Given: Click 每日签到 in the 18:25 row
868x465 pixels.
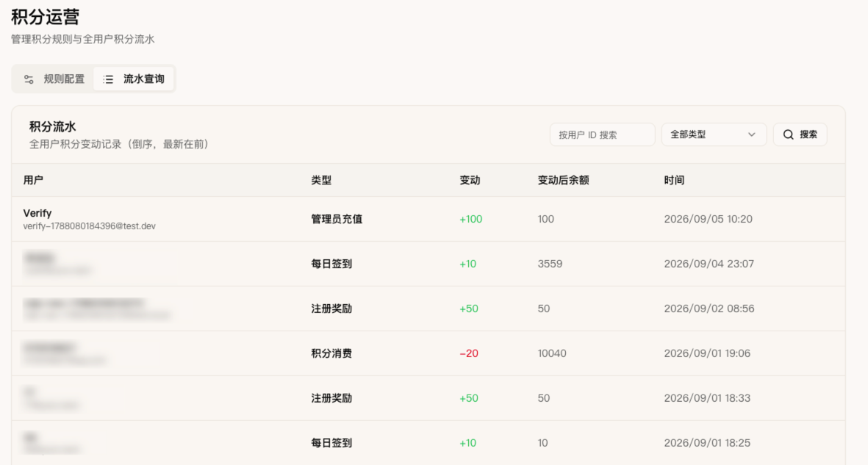Looking at the screenshot, I should (x=331, y=444).
